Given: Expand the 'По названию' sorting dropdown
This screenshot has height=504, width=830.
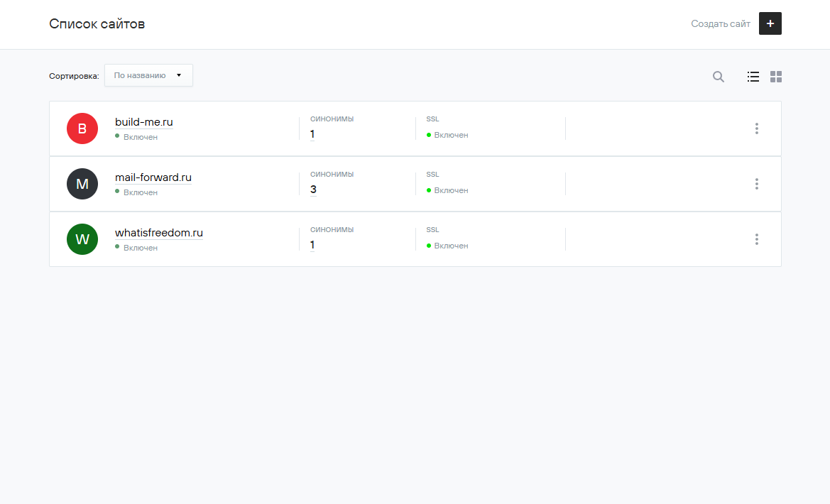Looking at the screenshot, I should tap(148, 75).
